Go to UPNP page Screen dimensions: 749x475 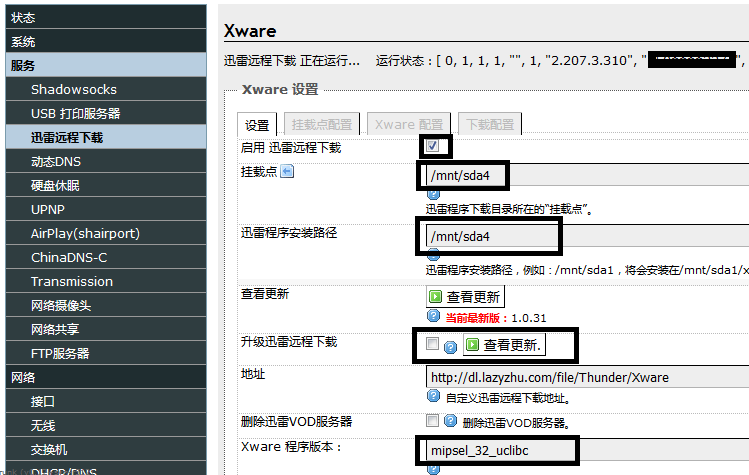[x=106, y=209]
